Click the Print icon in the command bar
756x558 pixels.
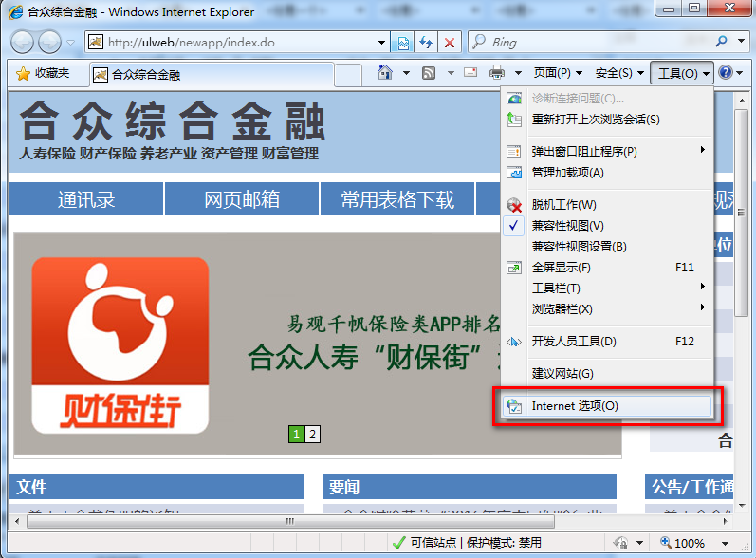(497, 73)
